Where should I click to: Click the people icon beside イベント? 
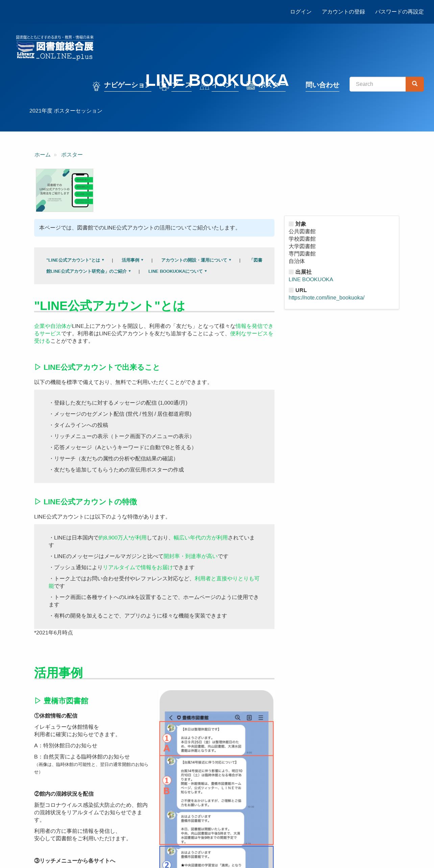(x=204, y=86)
